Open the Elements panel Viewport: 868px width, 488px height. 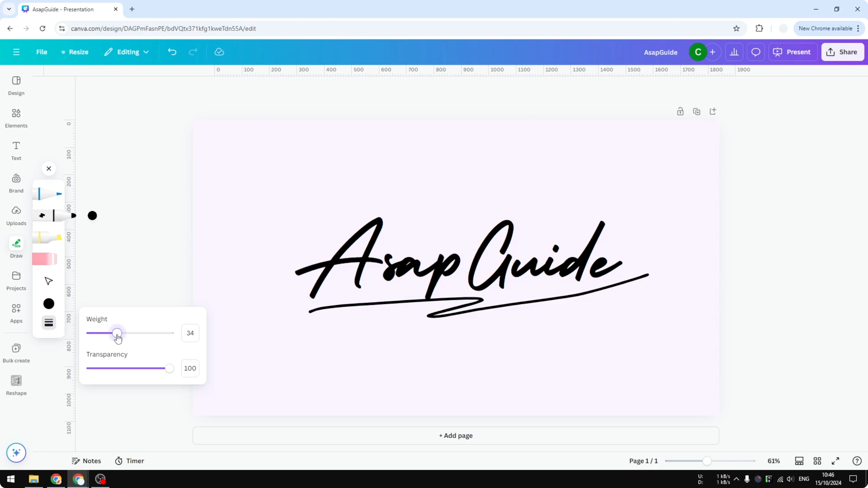coord(16,118)
